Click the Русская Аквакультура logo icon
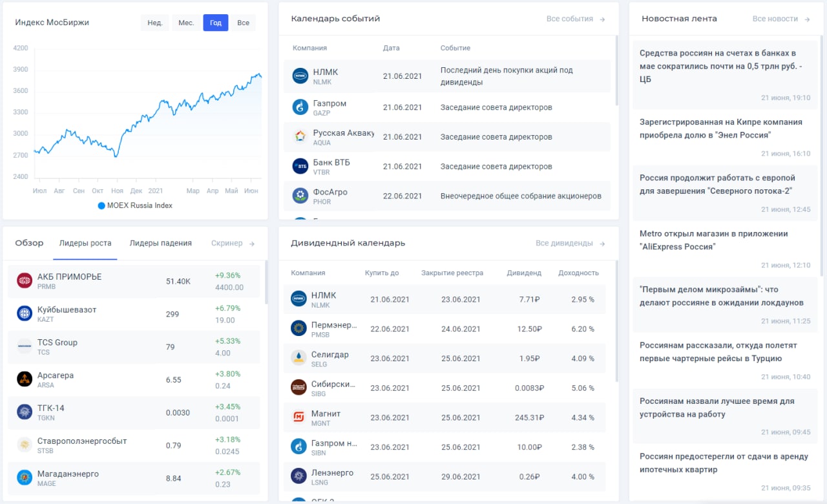 click(300, 136)
